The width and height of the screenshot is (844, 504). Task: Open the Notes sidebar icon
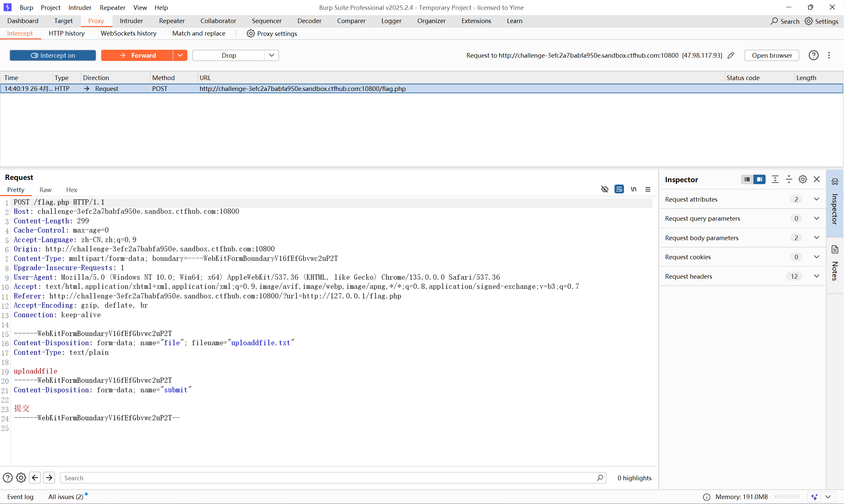[835, 250]
